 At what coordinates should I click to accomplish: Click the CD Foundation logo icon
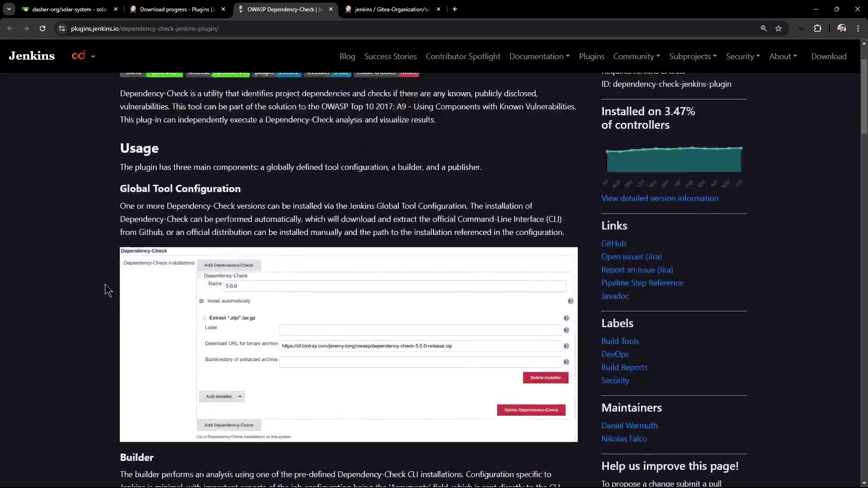pyautogui.click(x=79, y=56)
